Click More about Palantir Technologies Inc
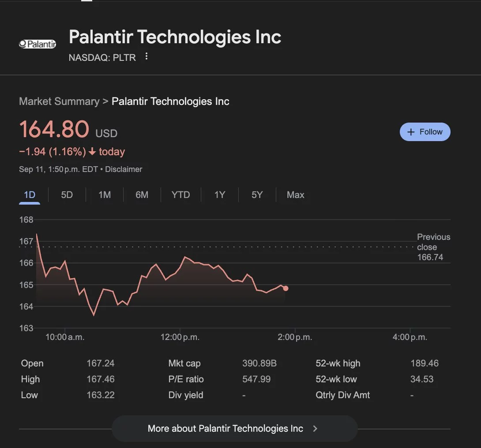The image size is (481, 448). click(235, 429)
